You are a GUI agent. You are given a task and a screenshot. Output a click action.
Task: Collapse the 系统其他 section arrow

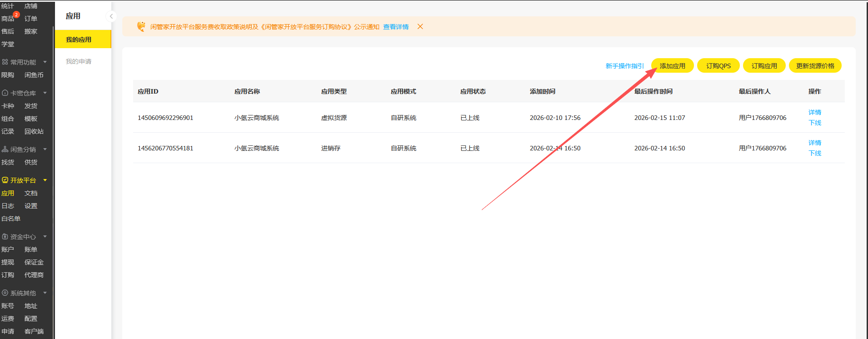[x=45, y=293]
